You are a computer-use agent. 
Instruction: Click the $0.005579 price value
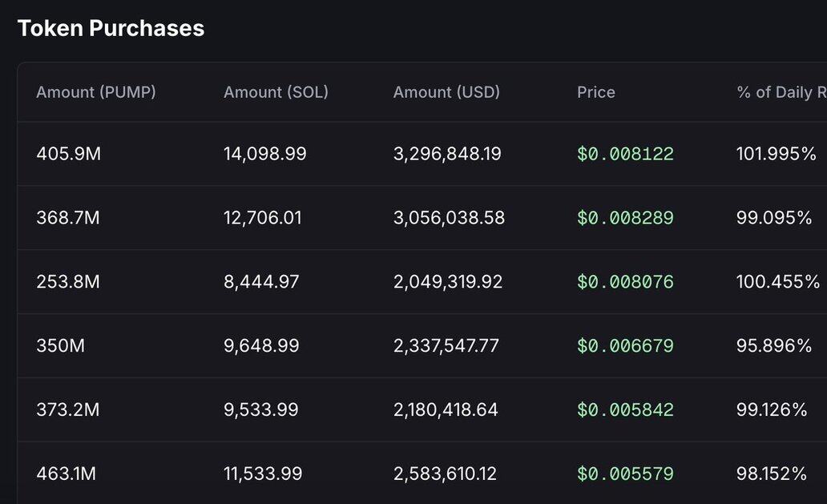coord(625,474)
